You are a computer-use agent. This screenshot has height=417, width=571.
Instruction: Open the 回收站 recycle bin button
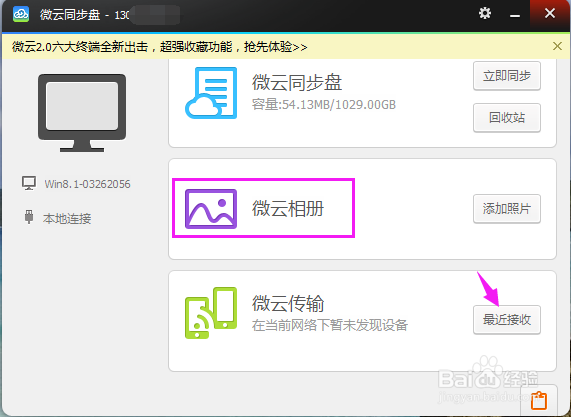pyautogui.click(x=507, y=118)
